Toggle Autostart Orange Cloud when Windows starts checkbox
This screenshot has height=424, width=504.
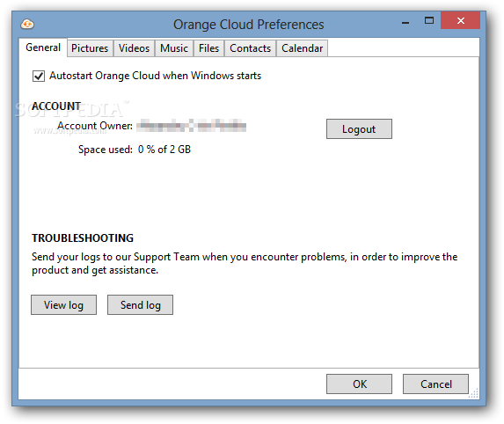click(39, 77)
